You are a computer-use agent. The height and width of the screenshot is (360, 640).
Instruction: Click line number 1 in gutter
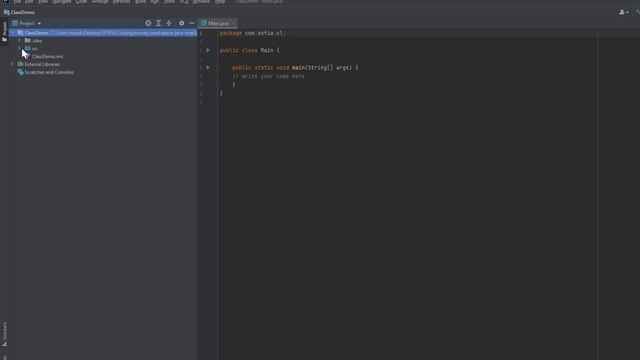[201, 33]
